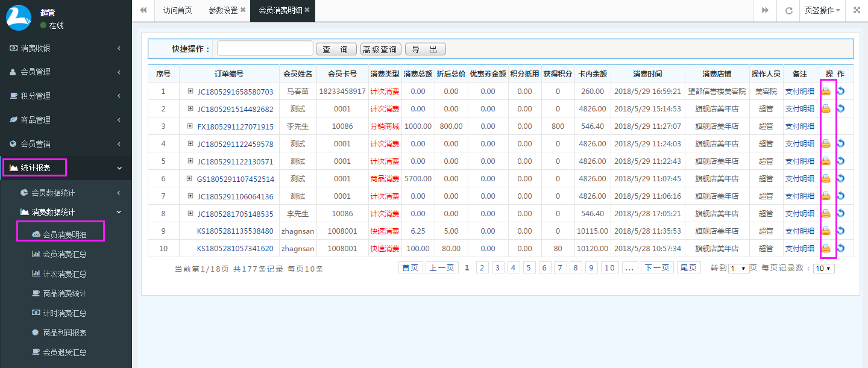Click refund arrow for order JC1805291658580703

click(x=841, y=92)
